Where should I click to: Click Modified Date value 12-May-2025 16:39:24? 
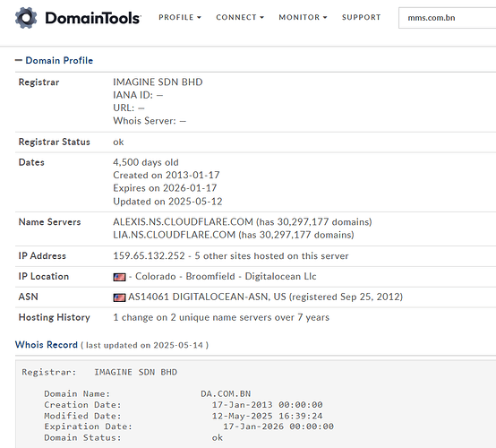tap(268, 416)
